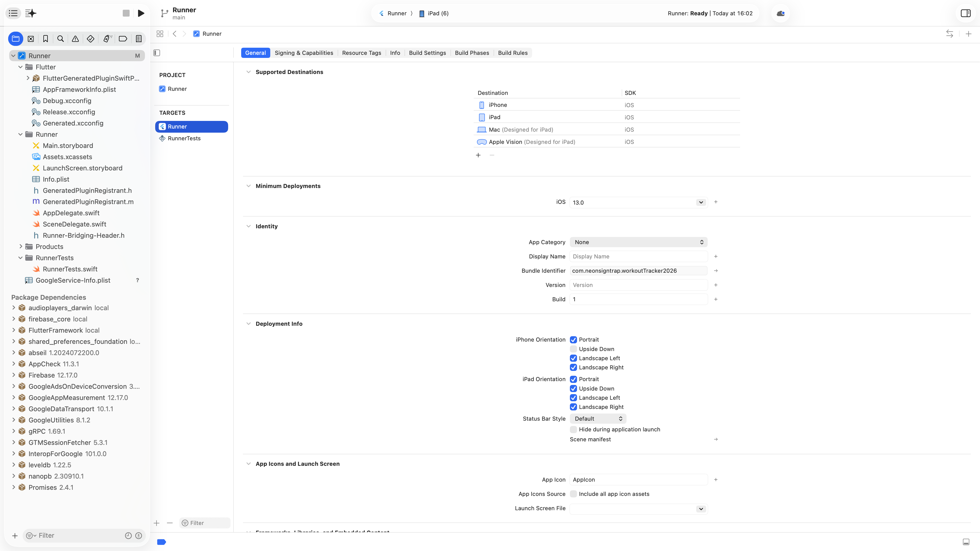Viewport: 980px width, 551px height.
Task: Open the Xcode Cloud status icon
Action: pyautogui.click(x=781, y=13)
